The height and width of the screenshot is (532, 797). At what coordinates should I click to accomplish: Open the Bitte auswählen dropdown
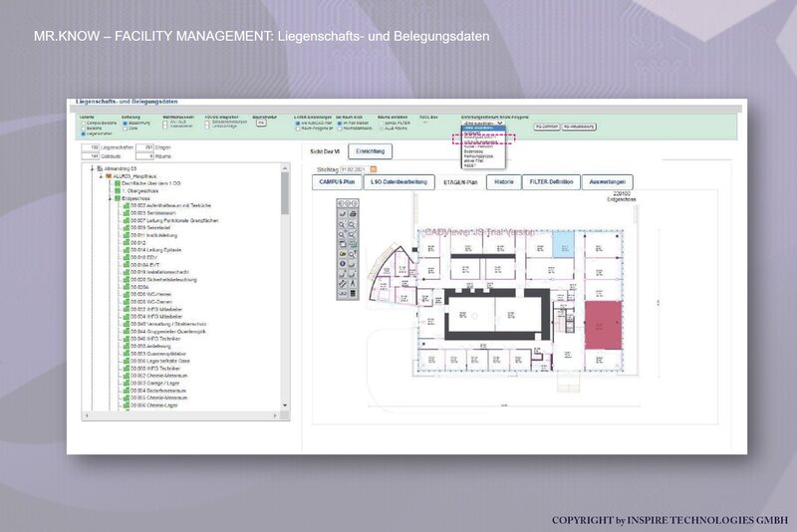(x=483, y=123)
